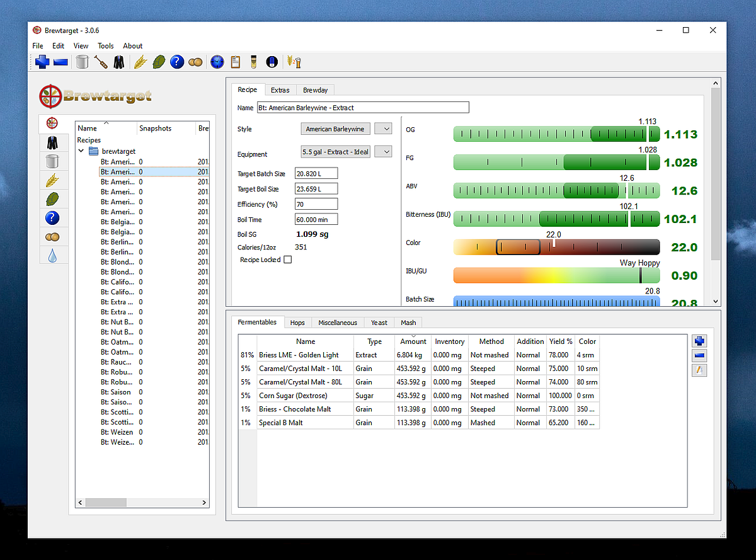This screenshot has height=560, width=756.
Task: Switch to the Brewday tab
Action: (316, 90)
